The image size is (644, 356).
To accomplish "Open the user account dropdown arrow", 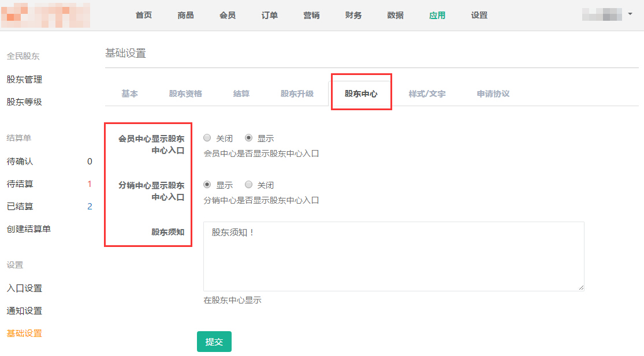I will (630, 14).
